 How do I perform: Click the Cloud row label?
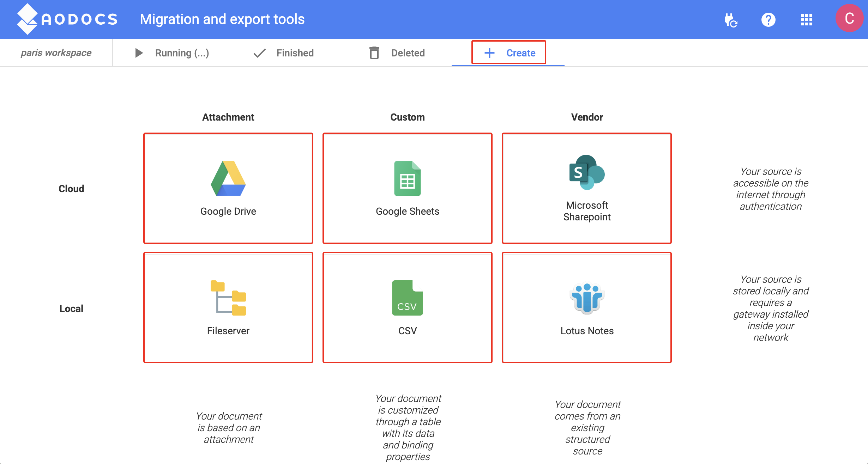(71, 189)
